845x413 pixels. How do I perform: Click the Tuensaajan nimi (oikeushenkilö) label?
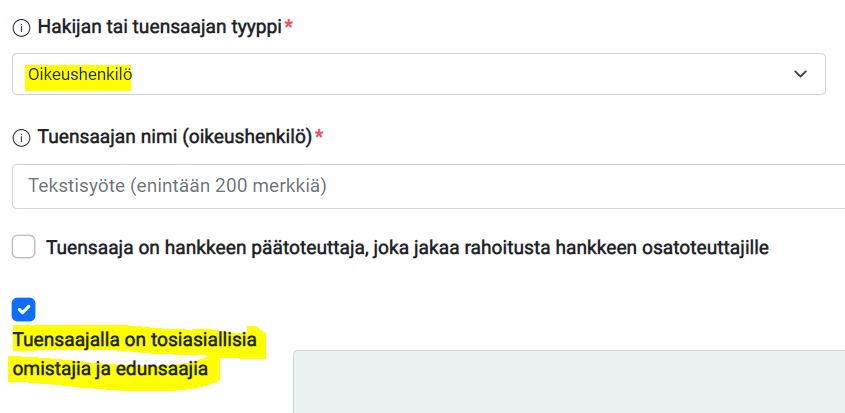click(x=175, y=137)
